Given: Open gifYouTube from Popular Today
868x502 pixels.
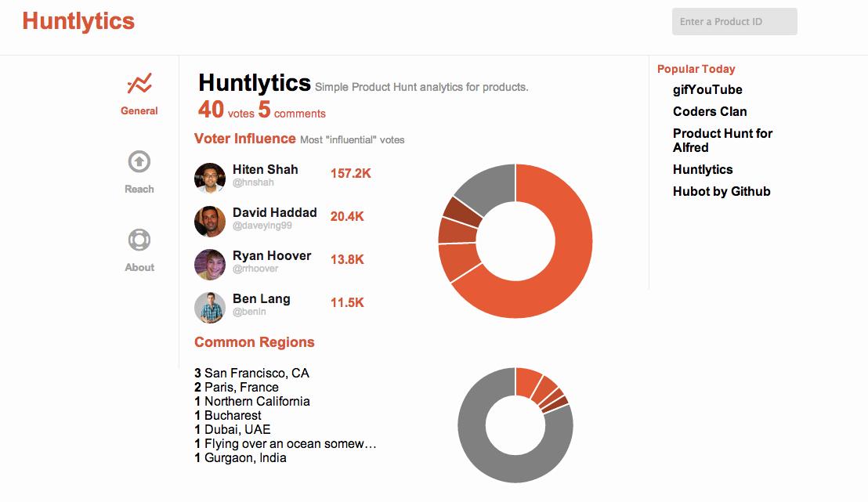Looking at the screenshot, I should coord(707,89).
